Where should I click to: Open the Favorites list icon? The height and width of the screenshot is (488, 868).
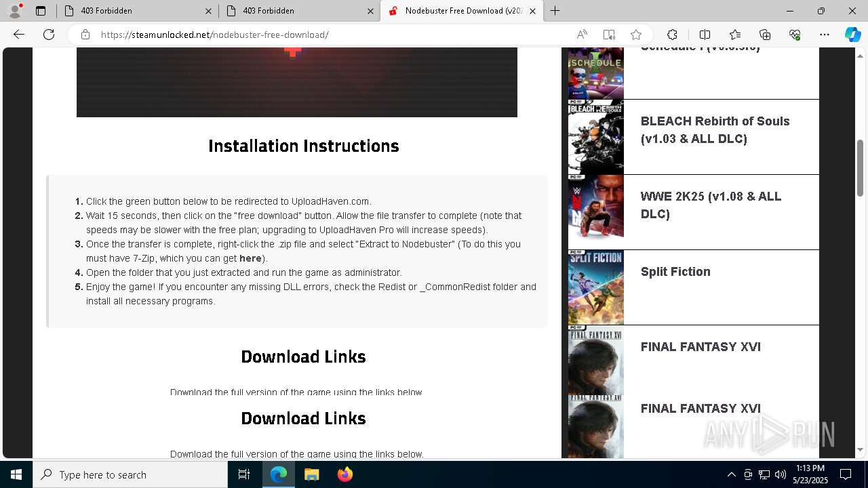(735, 35)
